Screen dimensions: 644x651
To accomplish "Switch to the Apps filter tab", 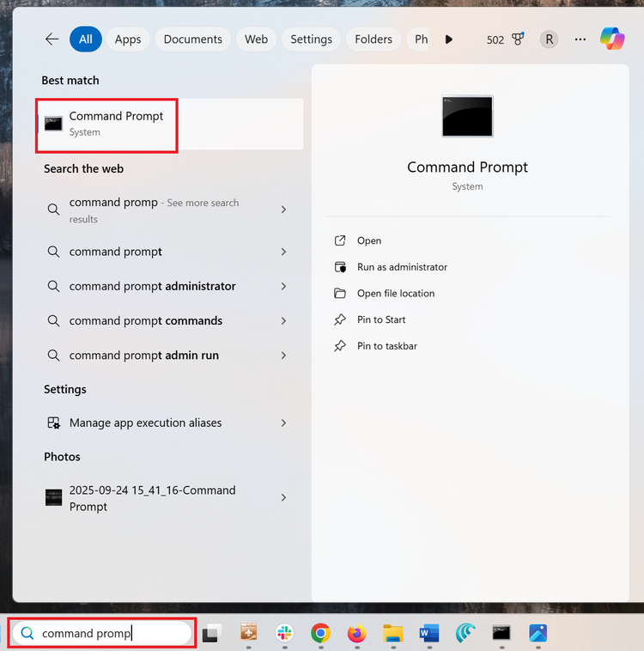I will [x=128, y=39].
